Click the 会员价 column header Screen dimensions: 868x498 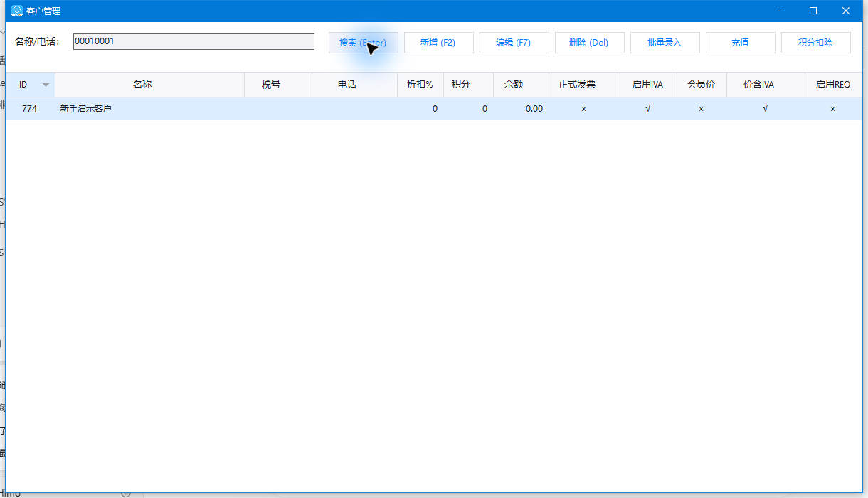click(x=702, y=85)
